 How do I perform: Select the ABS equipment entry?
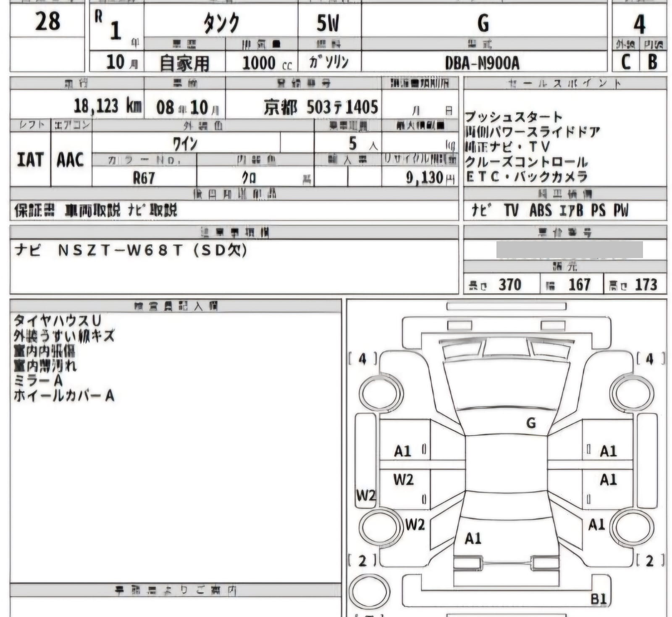(541, 210)
